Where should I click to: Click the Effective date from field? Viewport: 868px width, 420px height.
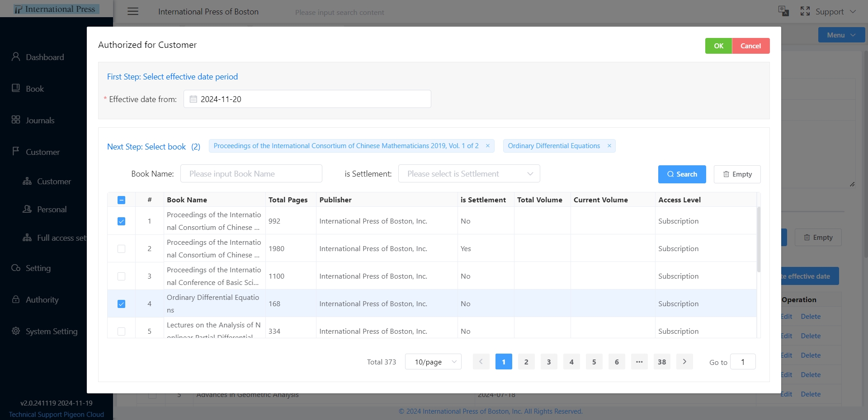307,99
